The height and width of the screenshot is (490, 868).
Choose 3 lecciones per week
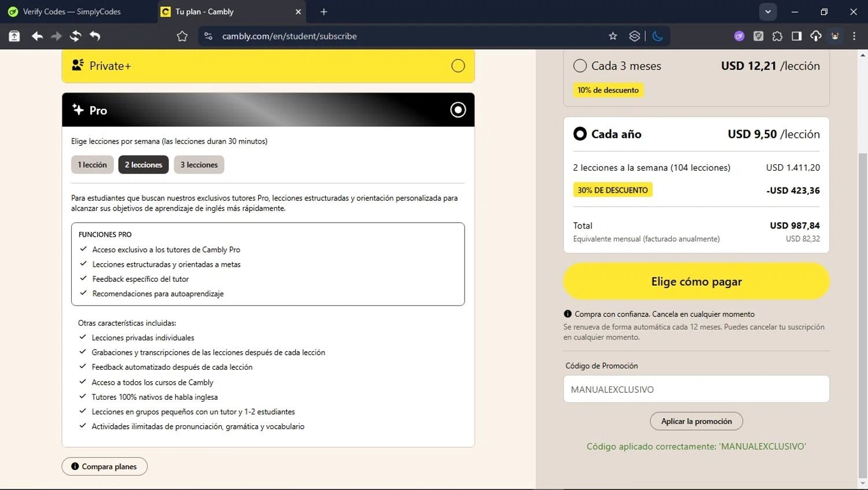pyautogui.click(x=199, y=165)
